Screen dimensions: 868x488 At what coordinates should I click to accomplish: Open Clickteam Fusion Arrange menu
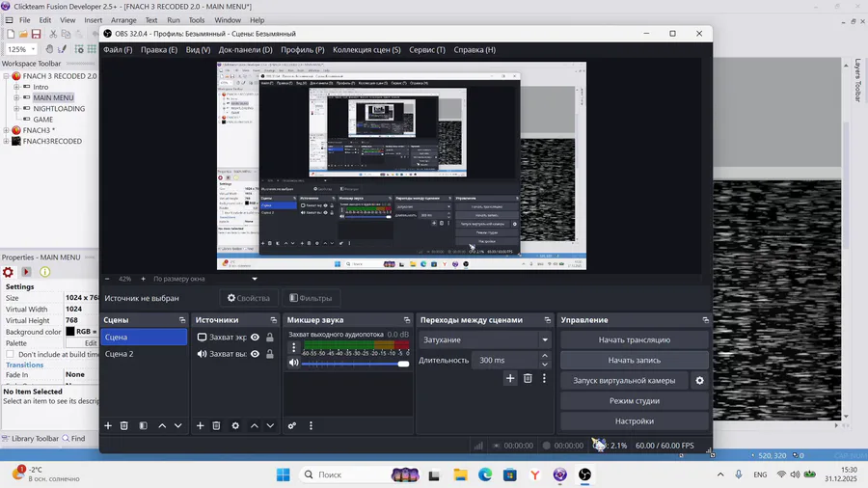coord(123,20)
